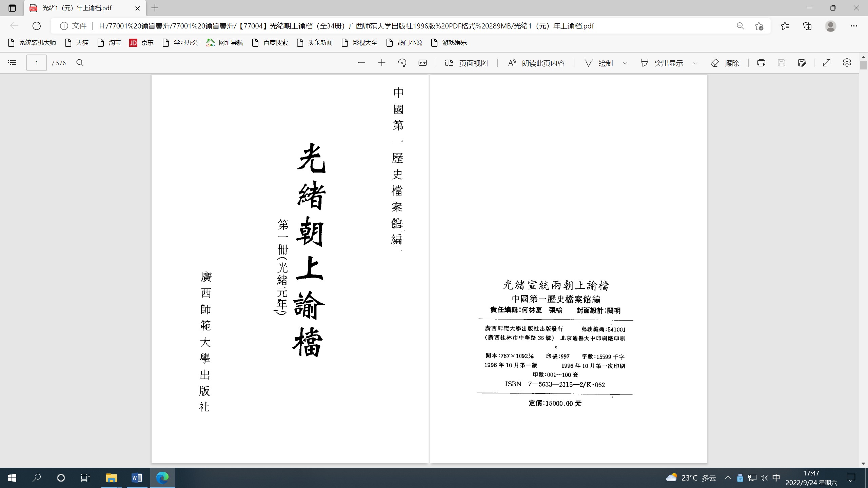This screenshot has width=868, height=488.
Task: Open the find in document search
Action: pos(80,63)
